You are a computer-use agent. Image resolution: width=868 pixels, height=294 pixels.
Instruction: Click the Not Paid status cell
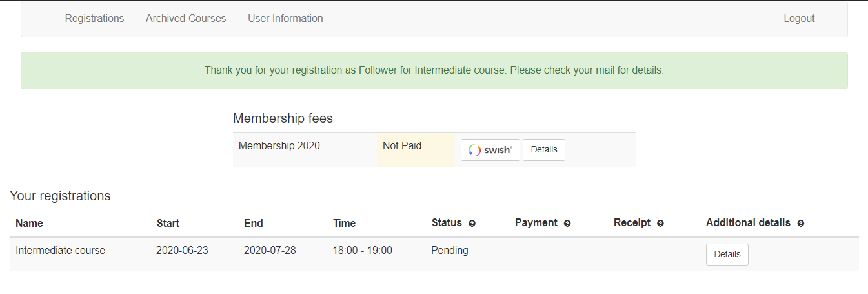[402, 146]
